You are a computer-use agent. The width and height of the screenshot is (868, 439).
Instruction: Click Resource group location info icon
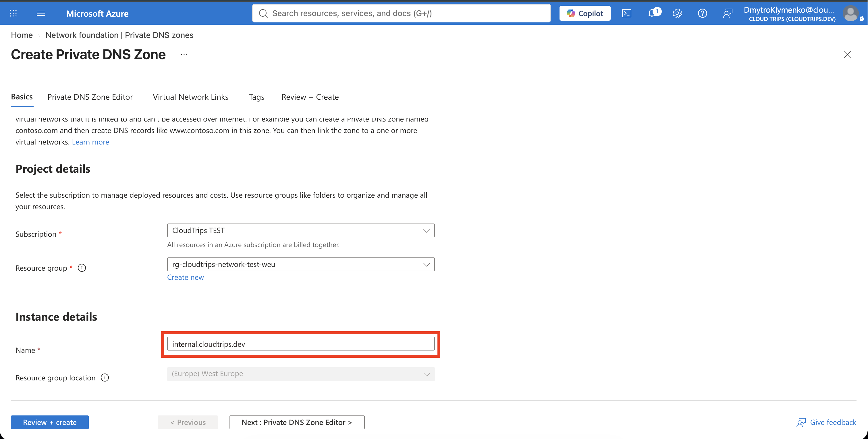coord(105,378)
